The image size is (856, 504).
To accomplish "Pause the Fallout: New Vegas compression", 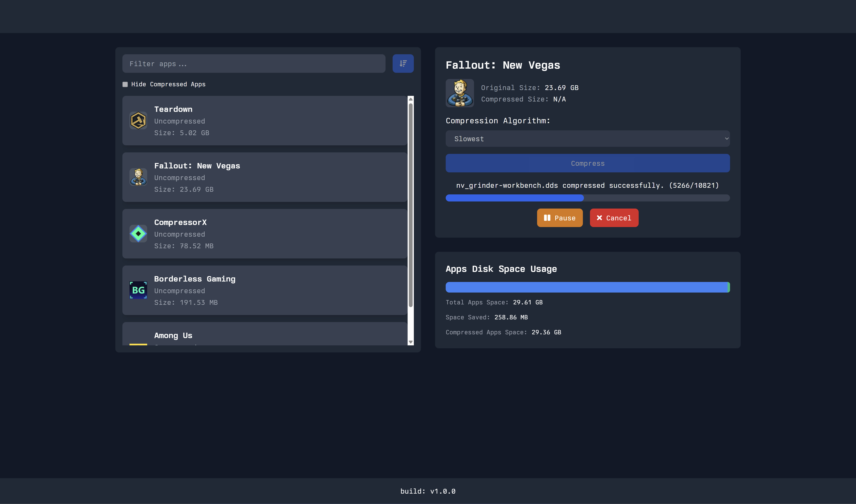I will 560,218.
